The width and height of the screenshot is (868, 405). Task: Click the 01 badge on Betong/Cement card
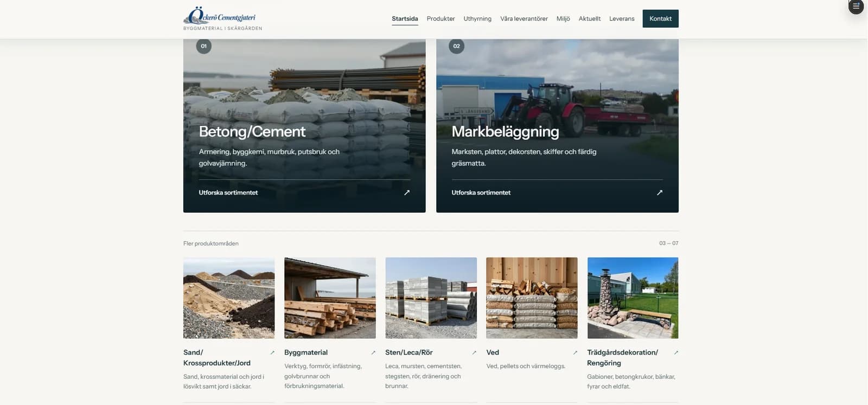click(204, 46)
